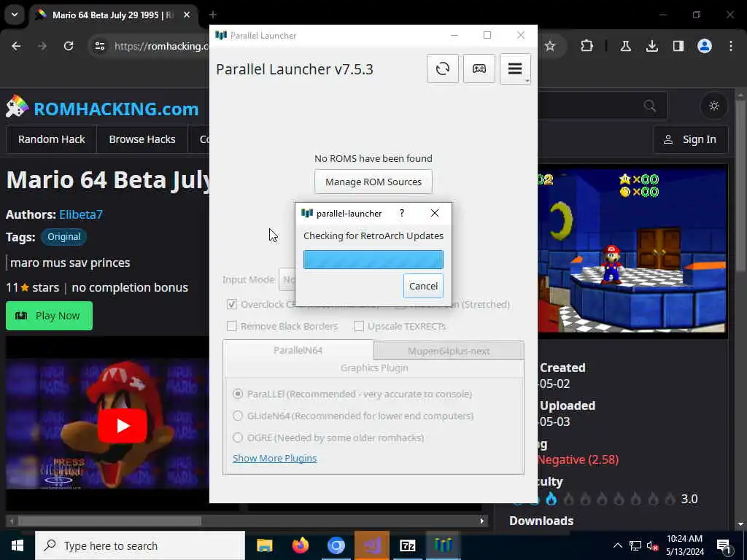This screenshot has height=560, width=747.
Task: Open the browser extensions puzzle icon
Action: (587, 46)
